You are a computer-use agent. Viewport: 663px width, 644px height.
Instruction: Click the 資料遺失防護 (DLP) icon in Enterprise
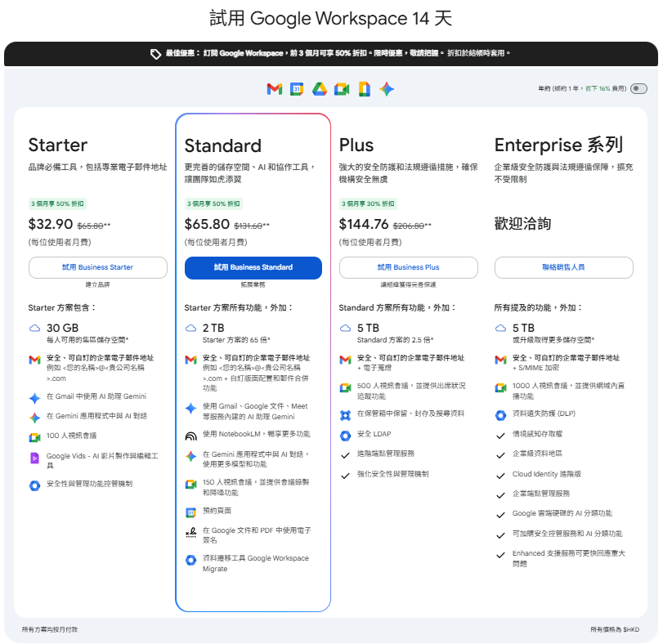500,414
